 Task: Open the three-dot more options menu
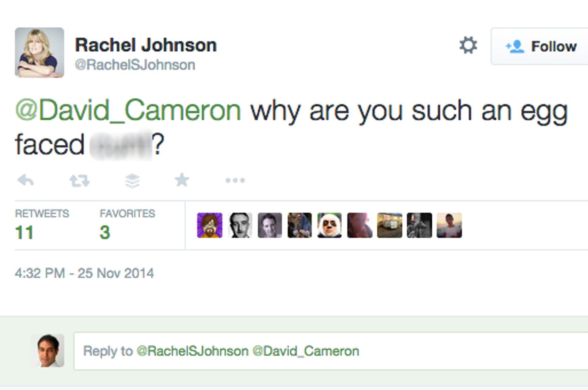tap(235, 180)
